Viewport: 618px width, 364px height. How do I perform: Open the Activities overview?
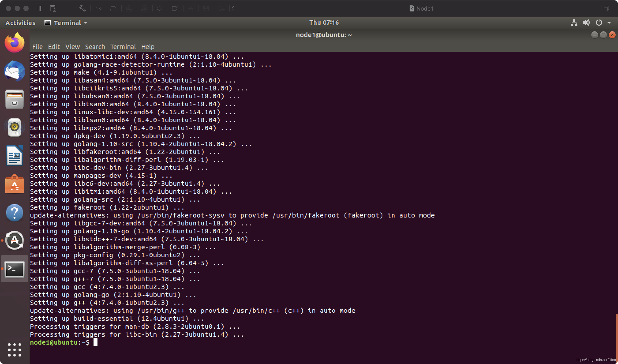pyautogui.click(x=20, y=23)
